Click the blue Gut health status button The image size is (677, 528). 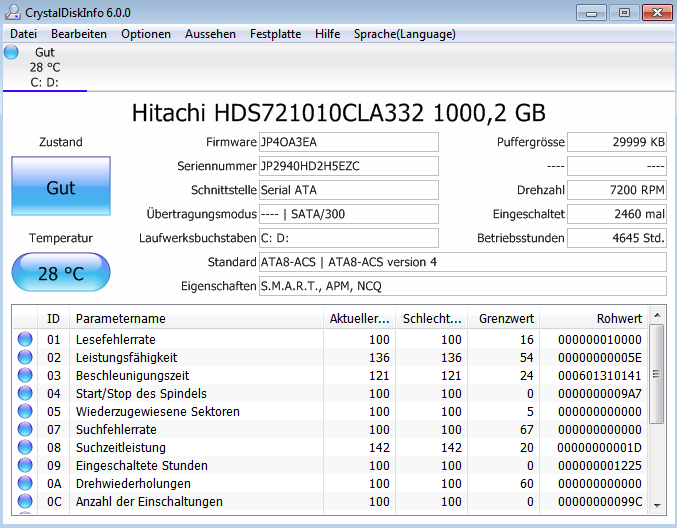[61, 186]
